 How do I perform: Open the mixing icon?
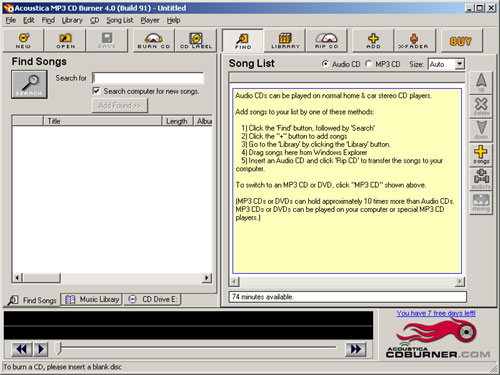pos(481,203)
